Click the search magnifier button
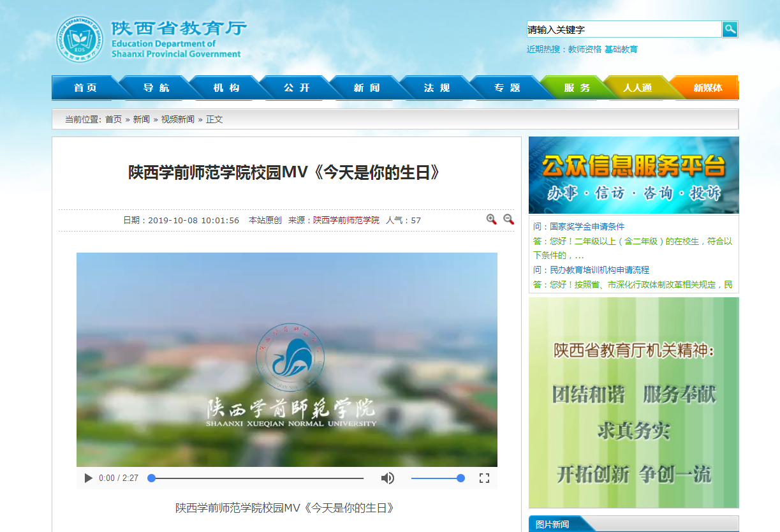The height and width of the screenshot is (532, 780). (730, 29)
